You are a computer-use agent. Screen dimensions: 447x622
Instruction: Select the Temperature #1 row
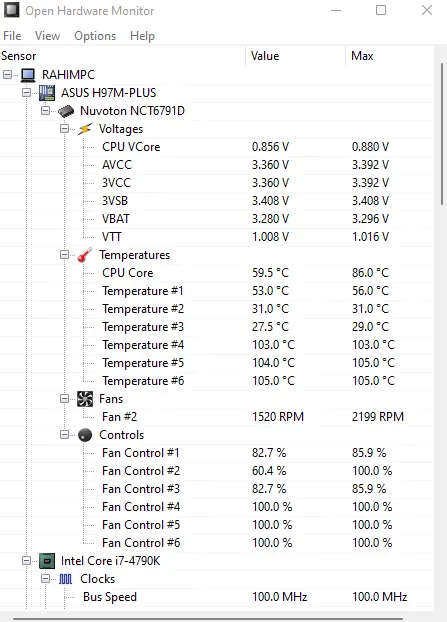pyautogui.click(x=217, y=291)
